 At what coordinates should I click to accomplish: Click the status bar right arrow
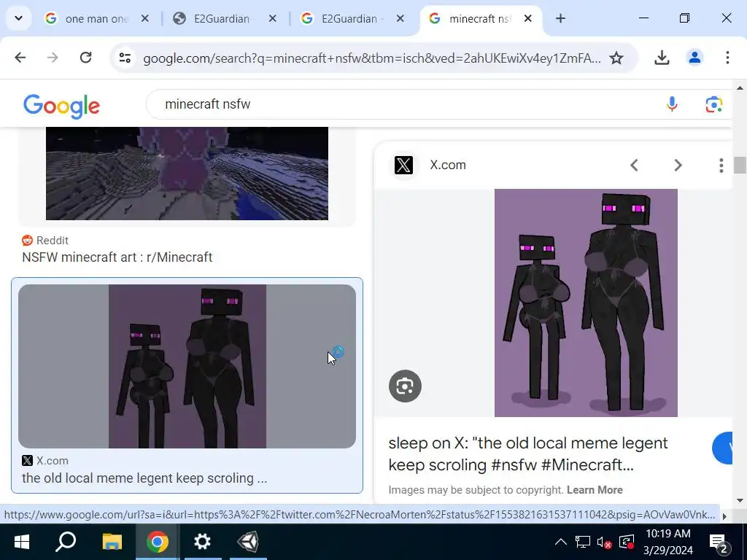[x=724, y=516]
